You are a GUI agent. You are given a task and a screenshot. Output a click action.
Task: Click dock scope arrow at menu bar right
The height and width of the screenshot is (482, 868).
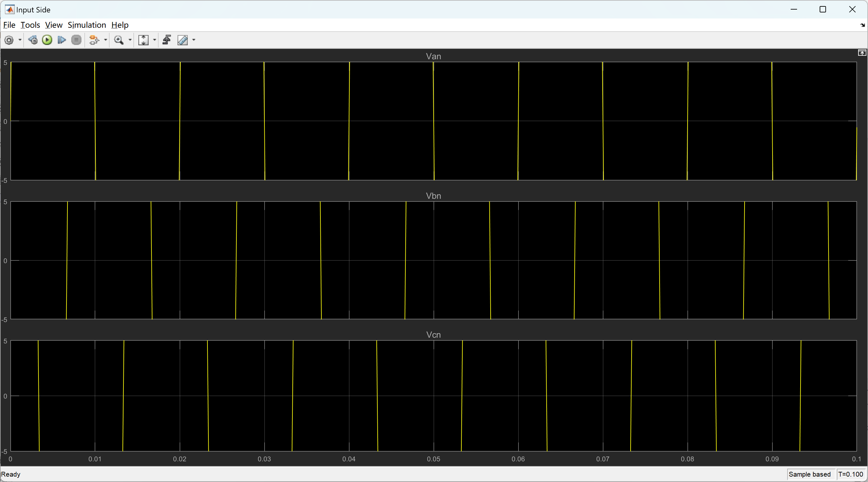pos(862,25)
